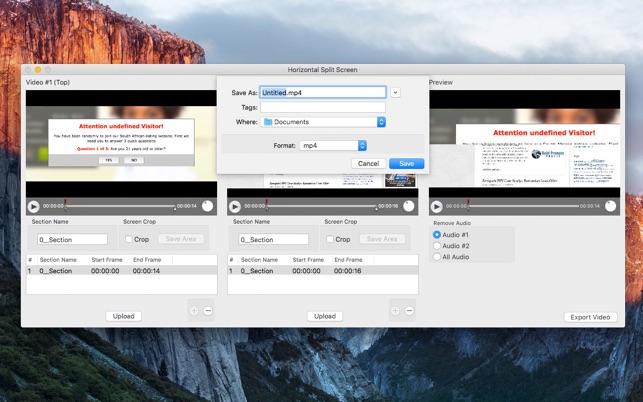Click minus button under middle video's table
The image size is (643, 402).
point(409,311)
